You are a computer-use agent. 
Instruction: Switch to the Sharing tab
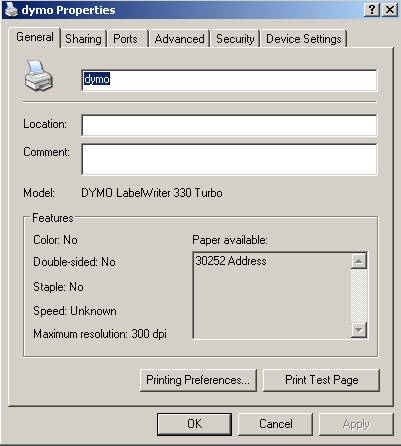83,39
